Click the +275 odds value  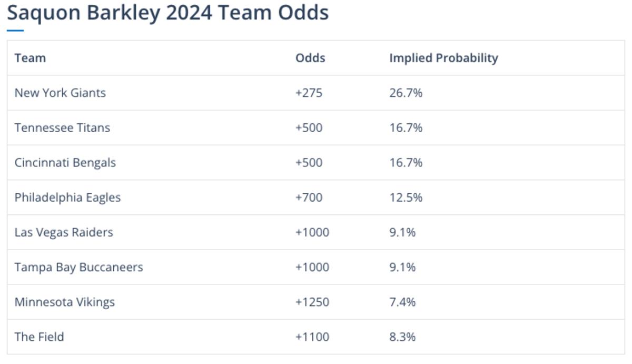point(309,93)
